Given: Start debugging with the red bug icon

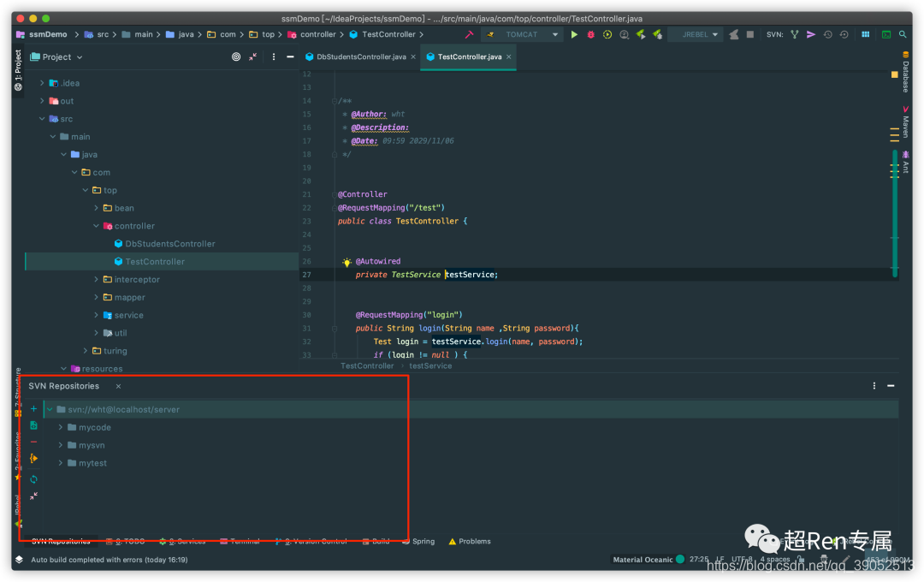Looking at the screenshot, I should pyautogui.click(x=590, y=35).
